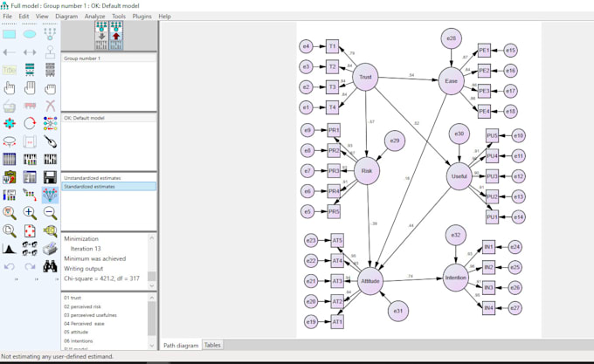The height and width of the screenshot is (364, 594).
Task: Select the draw unobserved variable ellipse tool
Action: 30,34
